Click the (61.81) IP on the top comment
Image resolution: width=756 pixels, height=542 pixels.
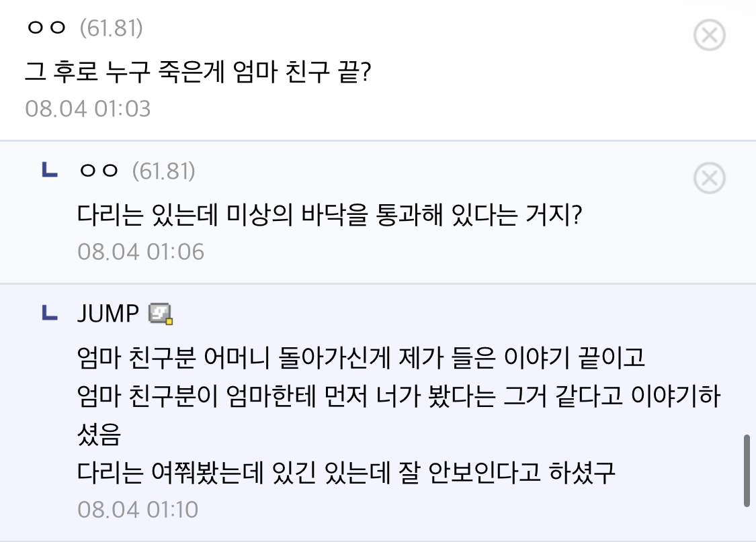click(x=111, y=29)
